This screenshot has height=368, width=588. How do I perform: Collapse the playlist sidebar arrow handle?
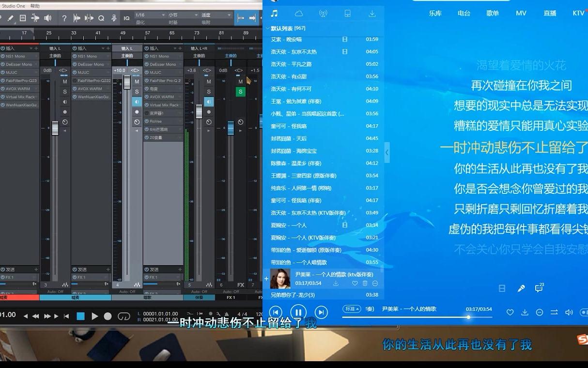[x=387, y=152]
